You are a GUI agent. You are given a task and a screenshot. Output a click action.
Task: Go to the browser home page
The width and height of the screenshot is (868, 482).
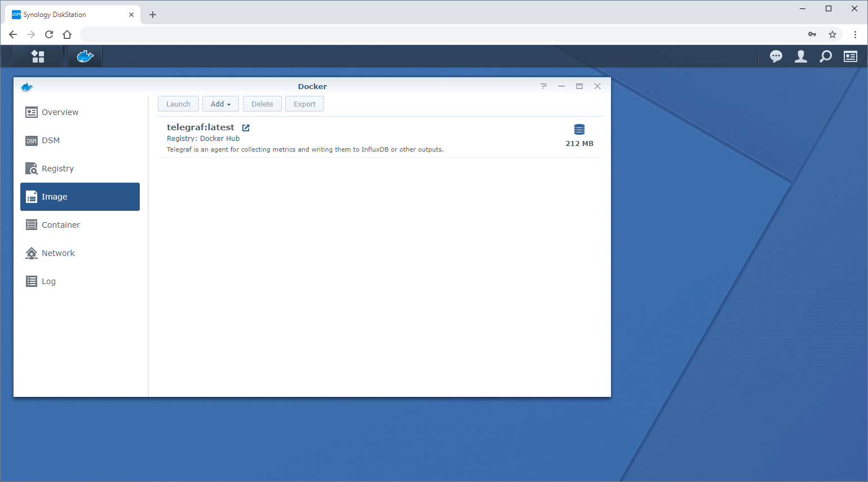click(67, 34)
